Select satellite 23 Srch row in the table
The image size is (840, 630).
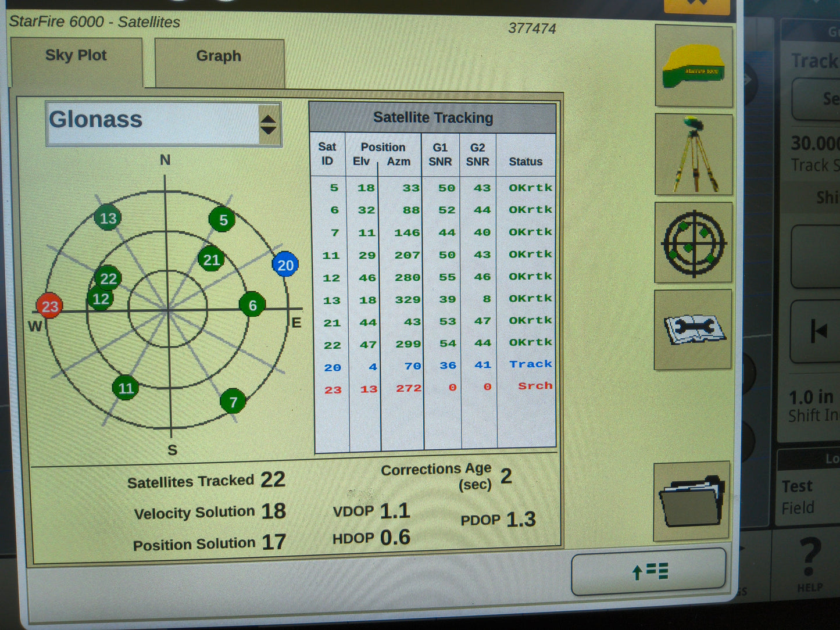[433, 388]
